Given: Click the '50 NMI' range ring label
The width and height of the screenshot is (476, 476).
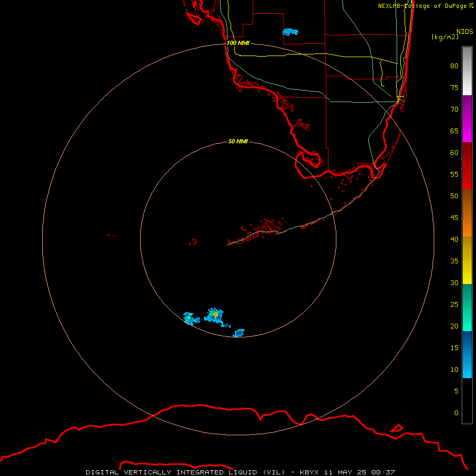Looking at the screenshot, I should tap(238, 141).
